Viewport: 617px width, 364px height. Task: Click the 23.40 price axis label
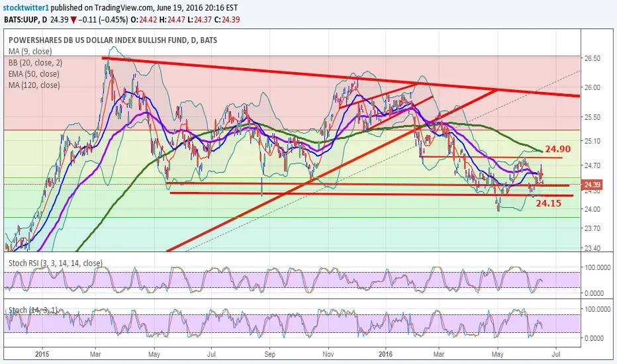tap(593, 248)
